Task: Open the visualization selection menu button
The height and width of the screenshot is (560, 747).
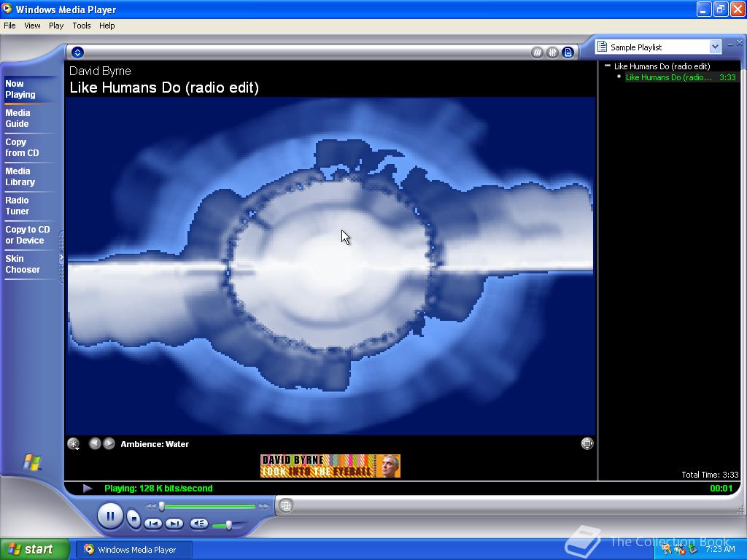Action: [x=74, y=444]
